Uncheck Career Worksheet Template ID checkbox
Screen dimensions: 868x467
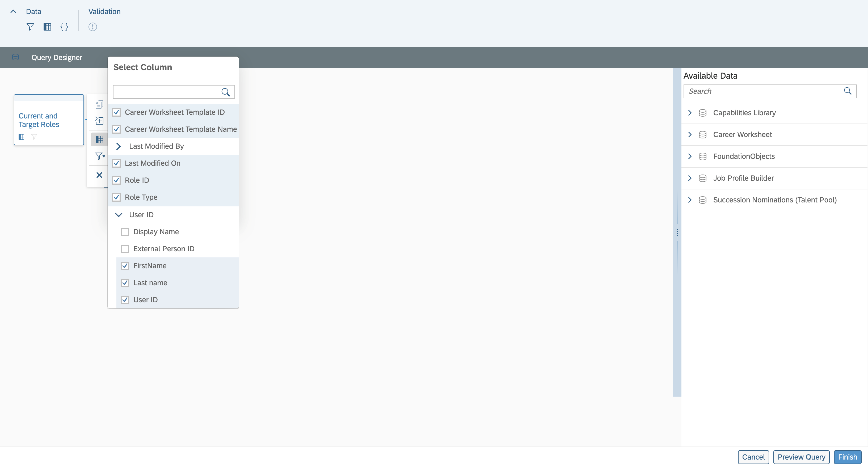coord(117,112)
